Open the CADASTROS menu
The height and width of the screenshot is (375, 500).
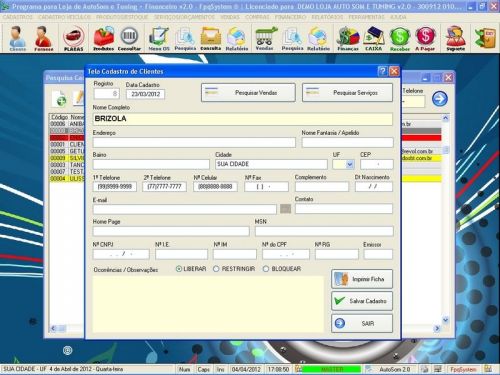pyautogui.click(x=18, y=17)
